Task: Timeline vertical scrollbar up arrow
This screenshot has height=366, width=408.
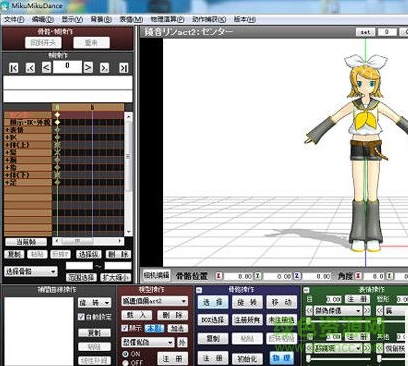Action: [x=128, y=116]
